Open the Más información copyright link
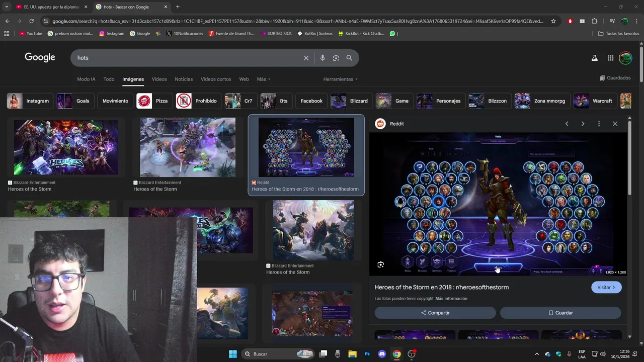The height and width of the screenshot is (362, 644). (x=451, y=299)
